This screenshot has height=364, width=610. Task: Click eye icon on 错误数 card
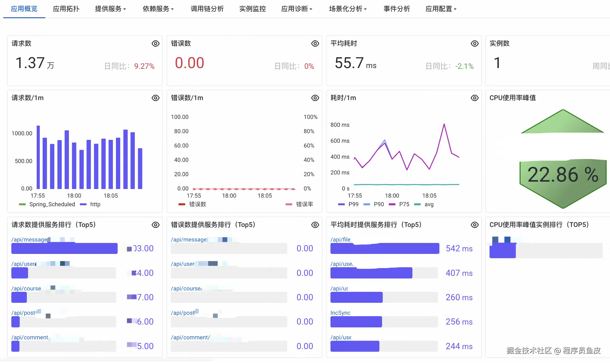point(315,43)
